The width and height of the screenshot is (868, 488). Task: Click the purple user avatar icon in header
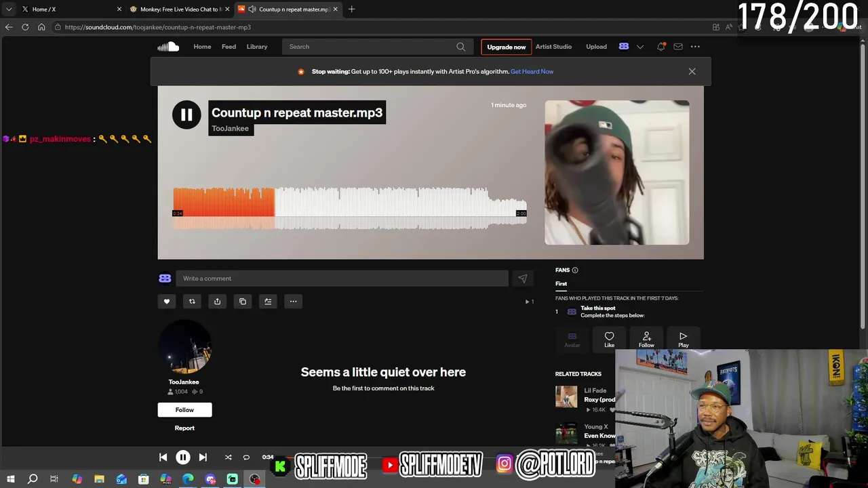coord(624,47)
